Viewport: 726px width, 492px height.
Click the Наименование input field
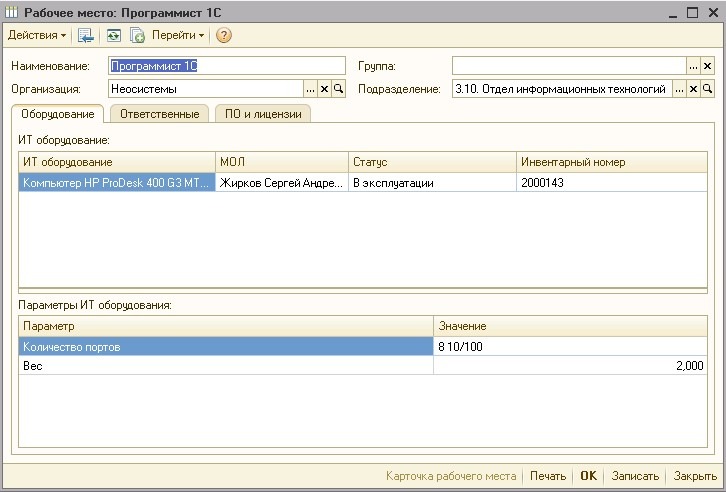point(227,66)
